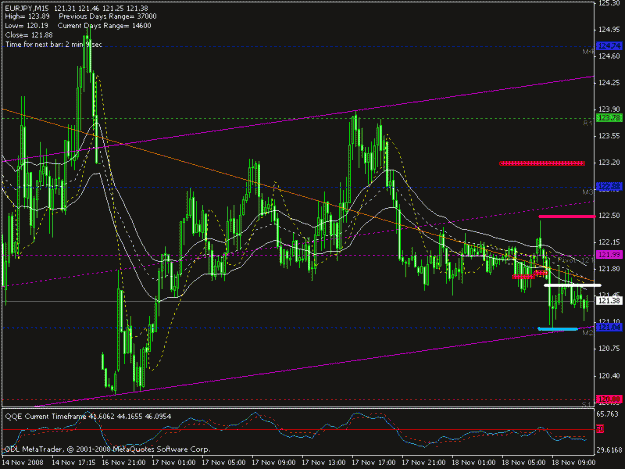This screenshot has width=625, height=469.
Task: Click the '16 Nov 21:00' time axis label
Action: [x=124, y=463]
